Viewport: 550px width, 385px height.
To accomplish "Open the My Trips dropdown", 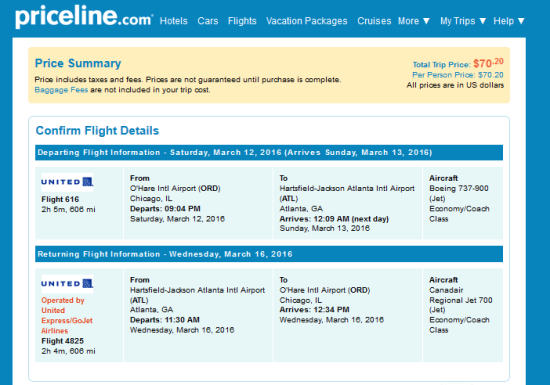I will (x=463, y=21).
